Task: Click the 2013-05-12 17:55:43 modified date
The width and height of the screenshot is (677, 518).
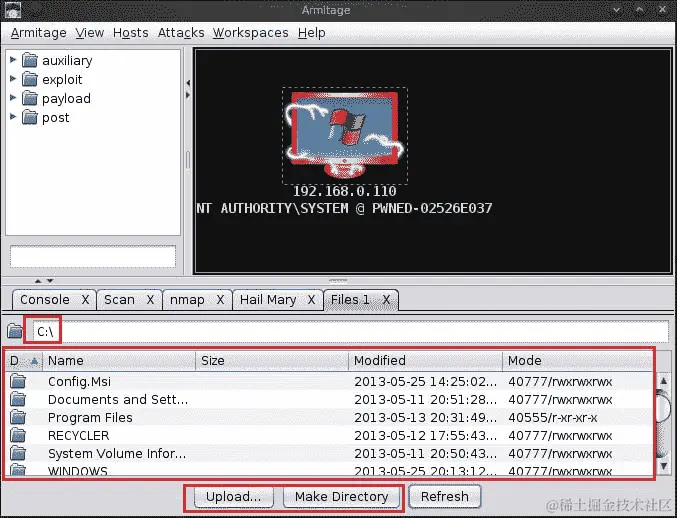Action: pos(425,436)
